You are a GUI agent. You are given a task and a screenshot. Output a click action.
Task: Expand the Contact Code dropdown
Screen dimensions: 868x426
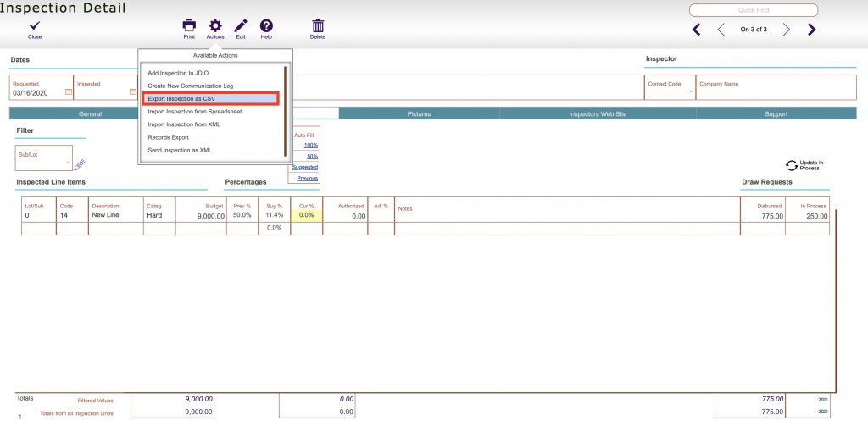coord(691,91)
